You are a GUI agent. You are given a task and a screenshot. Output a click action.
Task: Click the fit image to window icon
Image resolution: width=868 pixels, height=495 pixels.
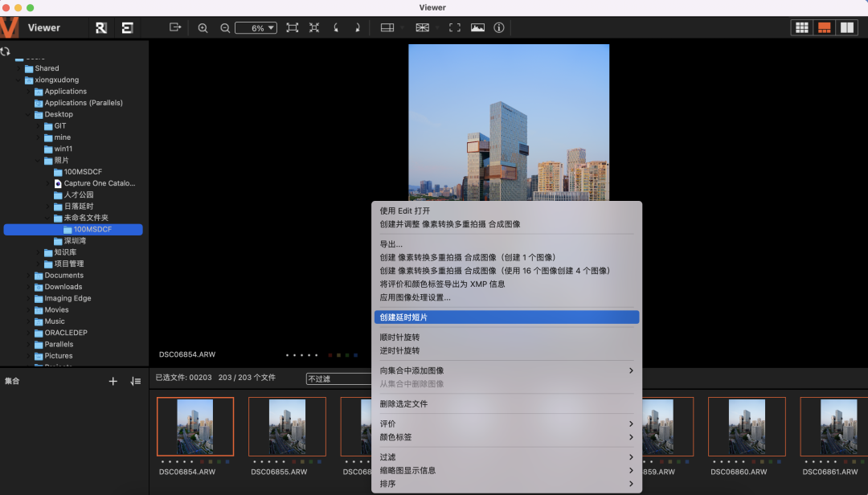click(293, 27)
